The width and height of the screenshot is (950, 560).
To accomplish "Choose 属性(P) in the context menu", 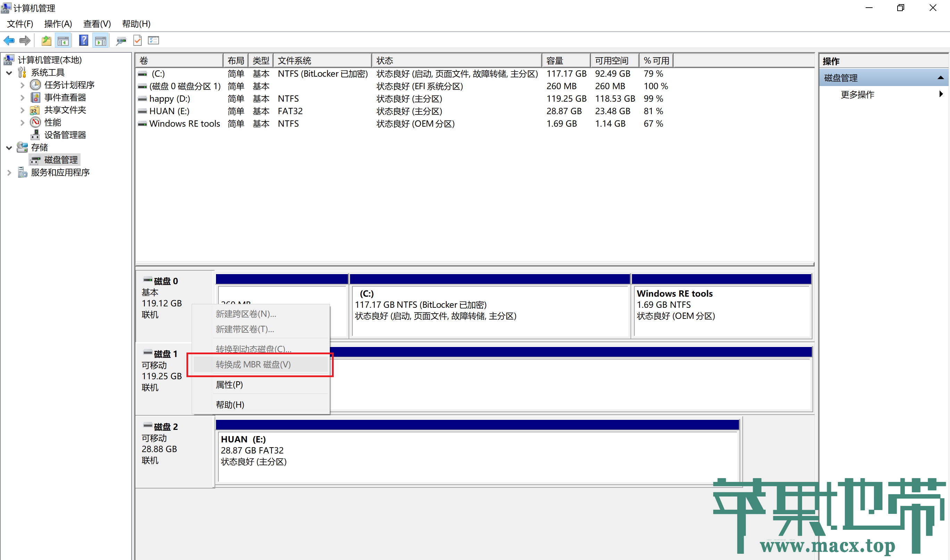I will (x=229, y=384).
